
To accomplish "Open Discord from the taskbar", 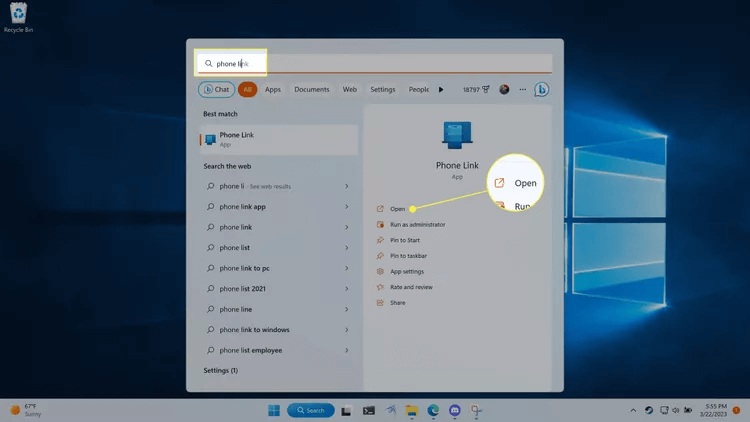I will pos(455,410).
